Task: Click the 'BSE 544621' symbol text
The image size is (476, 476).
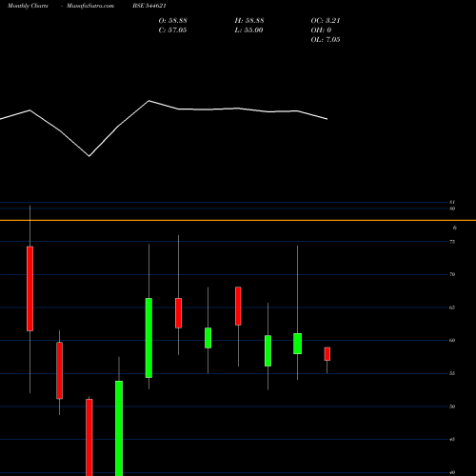Action: (149, 6)
